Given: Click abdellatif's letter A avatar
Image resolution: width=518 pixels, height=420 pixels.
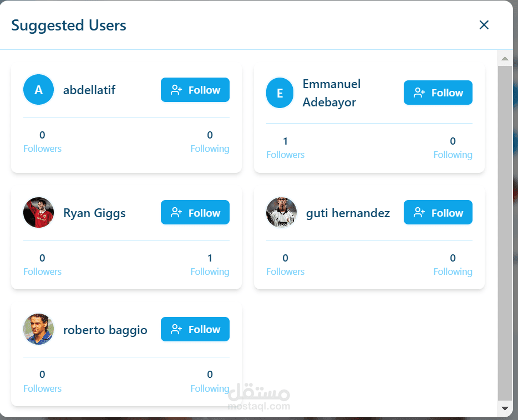Looking at the screenshot, I should click(x=39, y=89).
